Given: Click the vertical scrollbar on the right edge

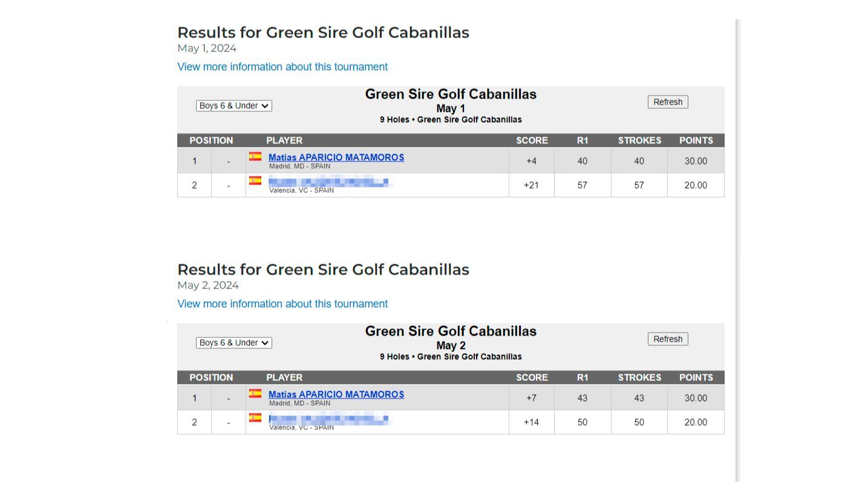Looking at the screenshot, I should click(738, 242).
